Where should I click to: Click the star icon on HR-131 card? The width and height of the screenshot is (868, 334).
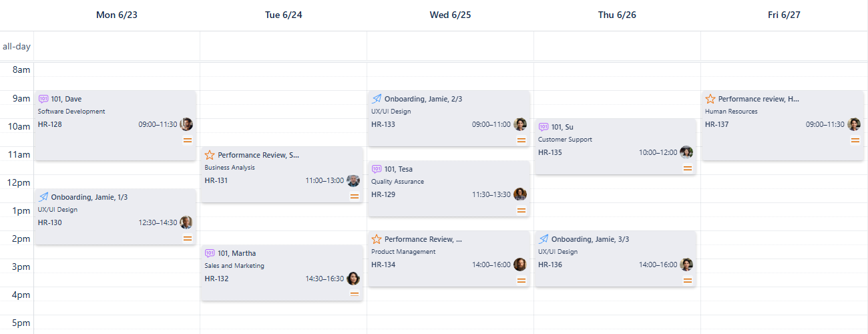[x=210, y=155]
